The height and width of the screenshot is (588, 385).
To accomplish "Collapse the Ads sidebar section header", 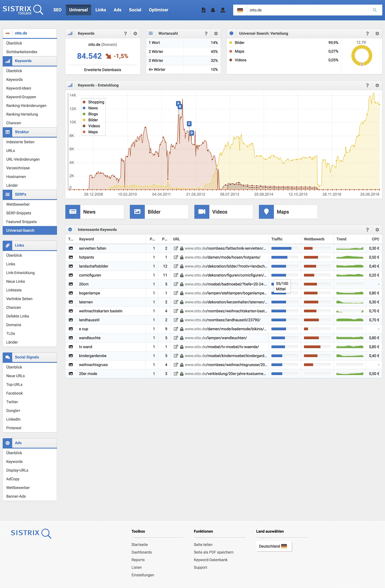I will pos(30,443).
